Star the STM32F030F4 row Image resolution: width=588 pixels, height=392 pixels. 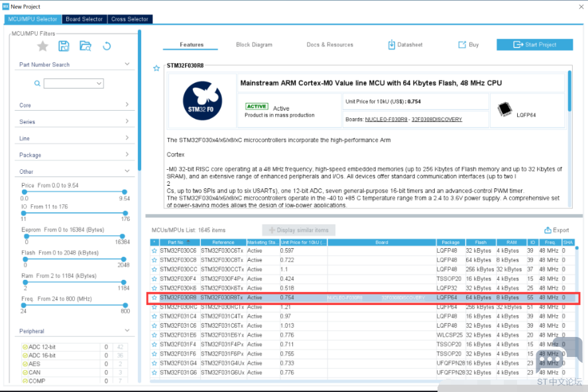[154, 279]
